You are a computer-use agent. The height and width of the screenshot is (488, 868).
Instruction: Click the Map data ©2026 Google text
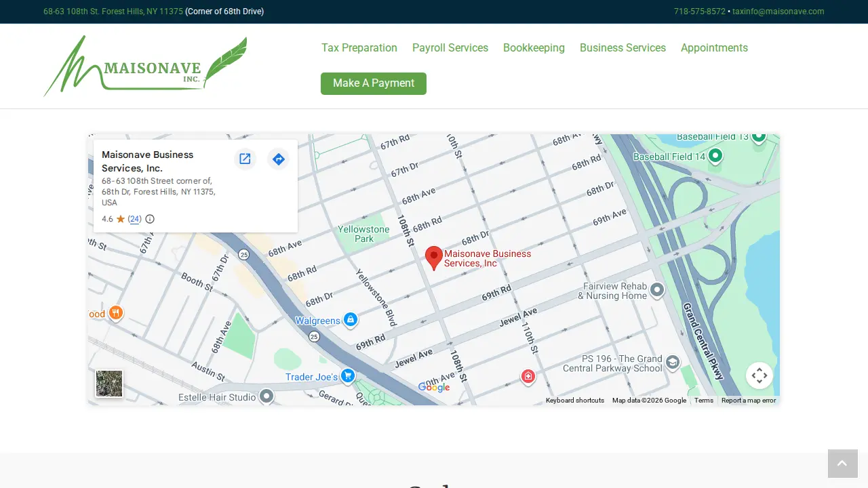click(650, 401)
